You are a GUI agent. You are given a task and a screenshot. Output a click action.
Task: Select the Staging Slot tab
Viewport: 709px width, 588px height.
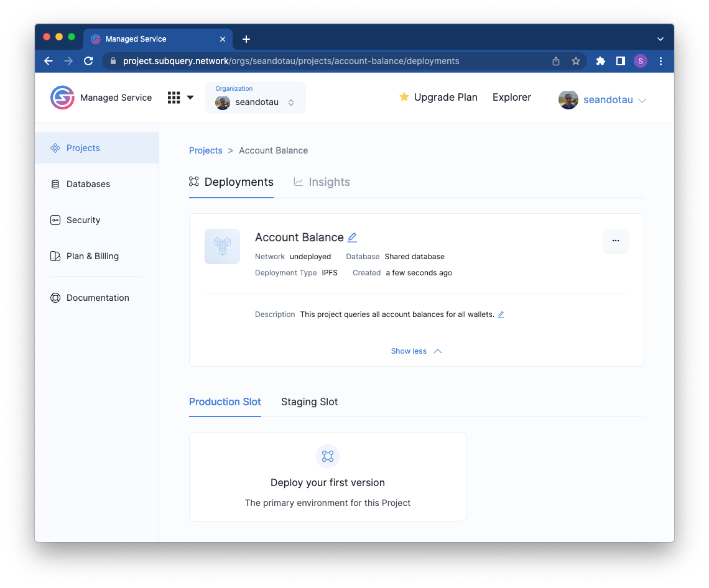(309, 402)
